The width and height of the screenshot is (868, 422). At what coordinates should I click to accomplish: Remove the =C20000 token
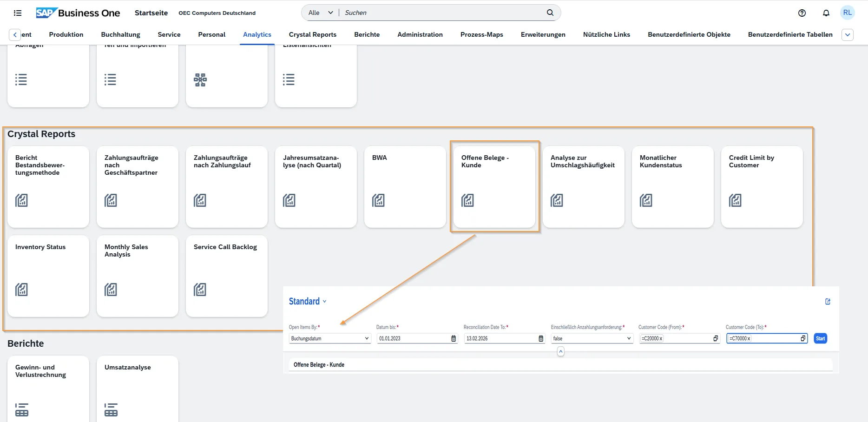pos(661,339)
